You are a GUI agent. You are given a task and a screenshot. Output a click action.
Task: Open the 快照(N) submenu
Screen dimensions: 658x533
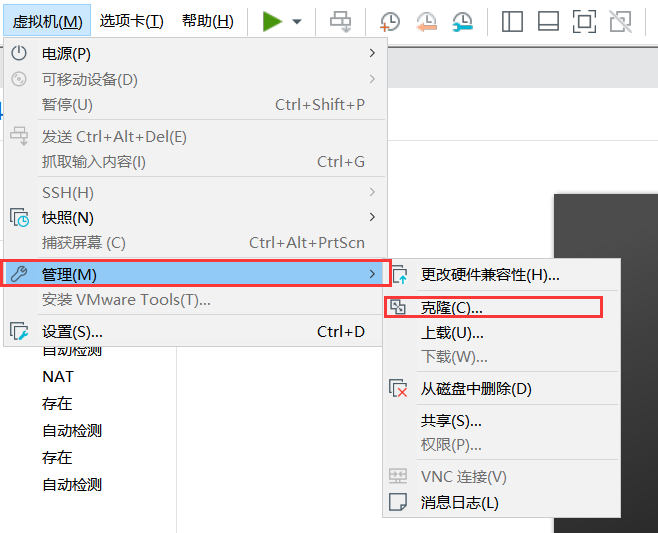coord(195,218)
